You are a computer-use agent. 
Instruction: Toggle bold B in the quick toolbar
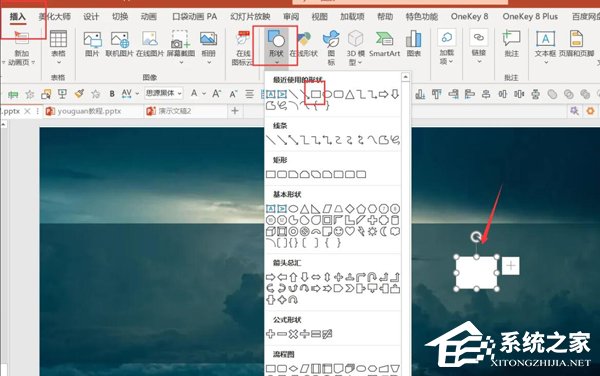click(x=112, y=94)
